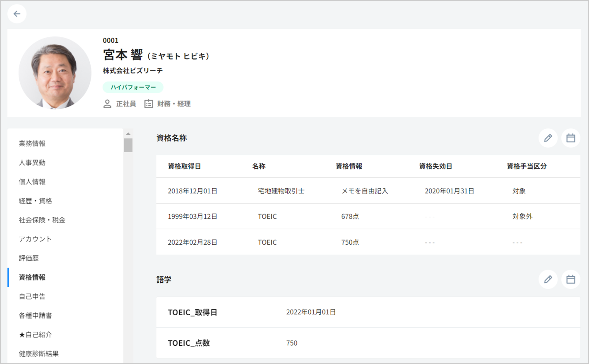Image resolution: width=589 pixels, height=364 pixels.
Task: Select 人事異動 from the side menu
Action: point(32,162)
